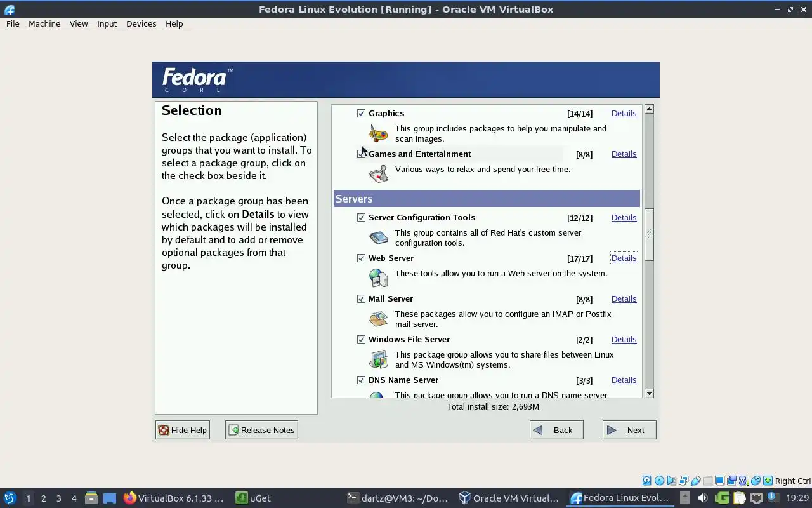Open the KDE application launcher

click(x=10, y=498)
